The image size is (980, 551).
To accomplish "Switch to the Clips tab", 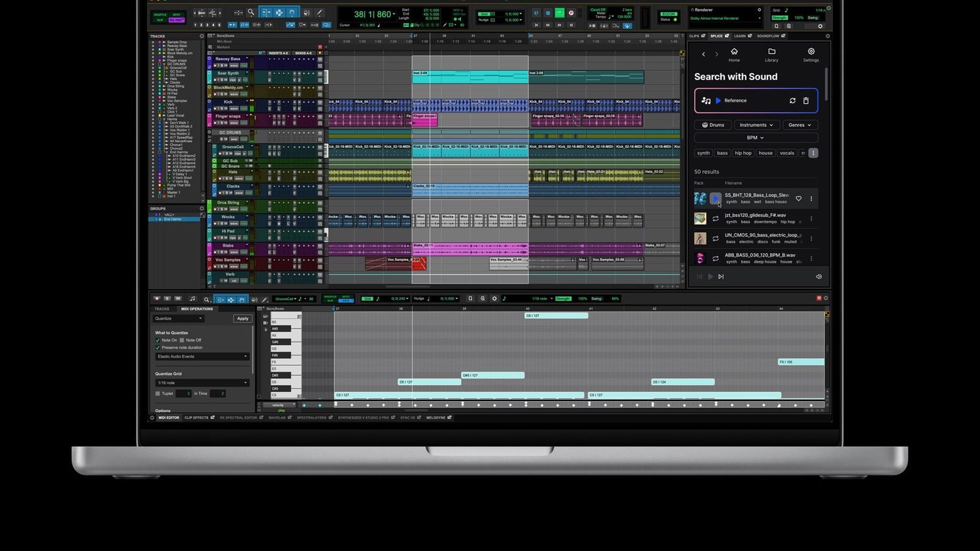I will tap(697, 36).
